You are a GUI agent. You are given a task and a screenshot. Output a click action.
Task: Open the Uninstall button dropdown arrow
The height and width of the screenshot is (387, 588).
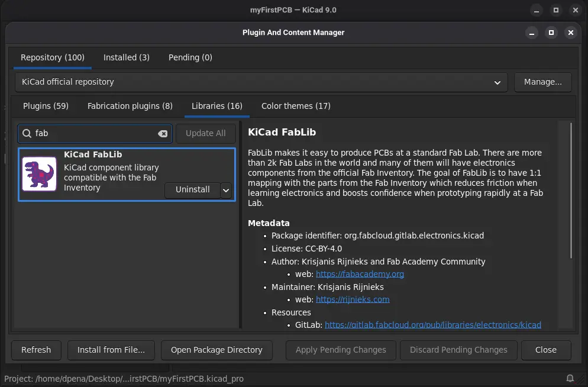(226, 190)
